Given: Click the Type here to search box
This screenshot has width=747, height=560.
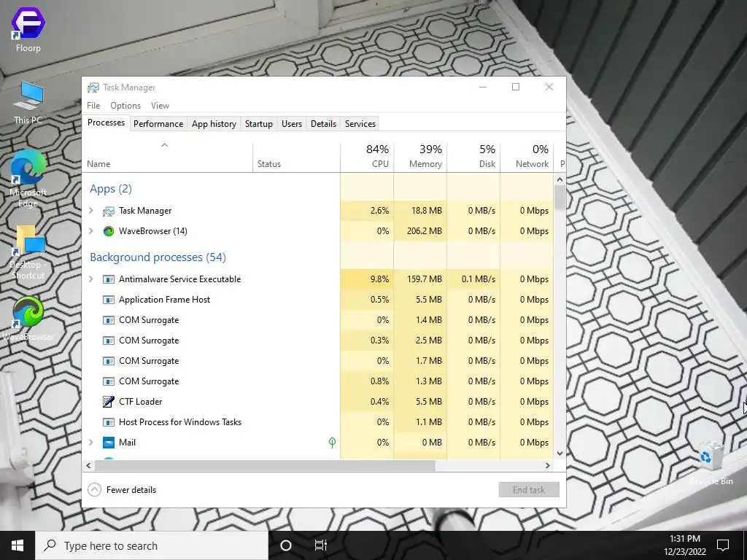Looking at the screenshot, I should point(152,545).
